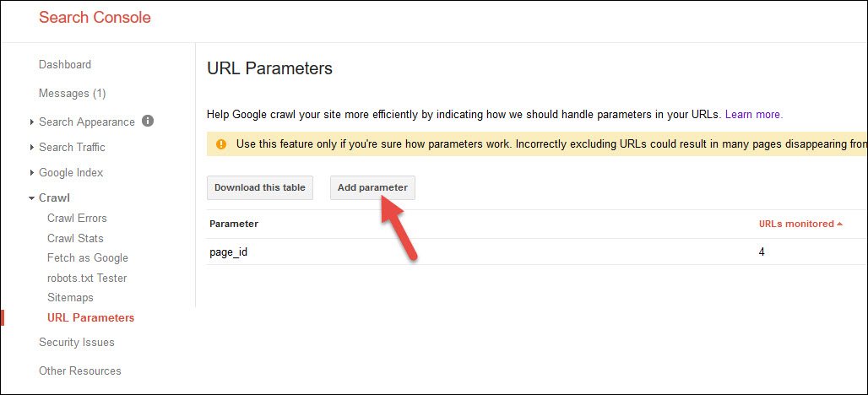Image resolution: width=868 pixels, height=395 pixels.
Task: Open the Dashboard page
Action: tap(65, 64)
